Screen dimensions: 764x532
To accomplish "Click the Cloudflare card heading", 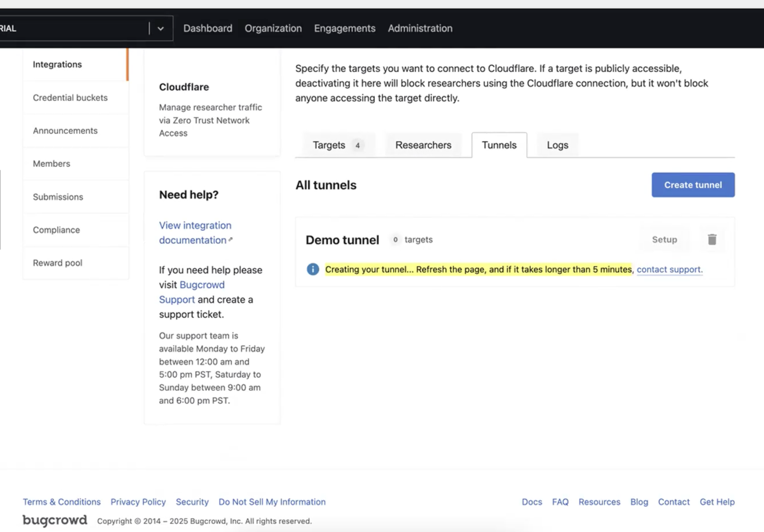I will tap(184, 87).
